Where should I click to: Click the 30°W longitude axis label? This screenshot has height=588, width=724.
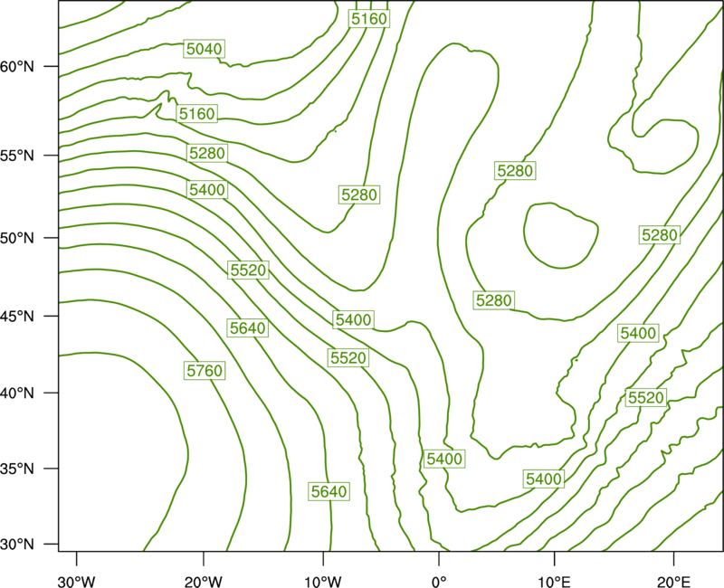76,582
